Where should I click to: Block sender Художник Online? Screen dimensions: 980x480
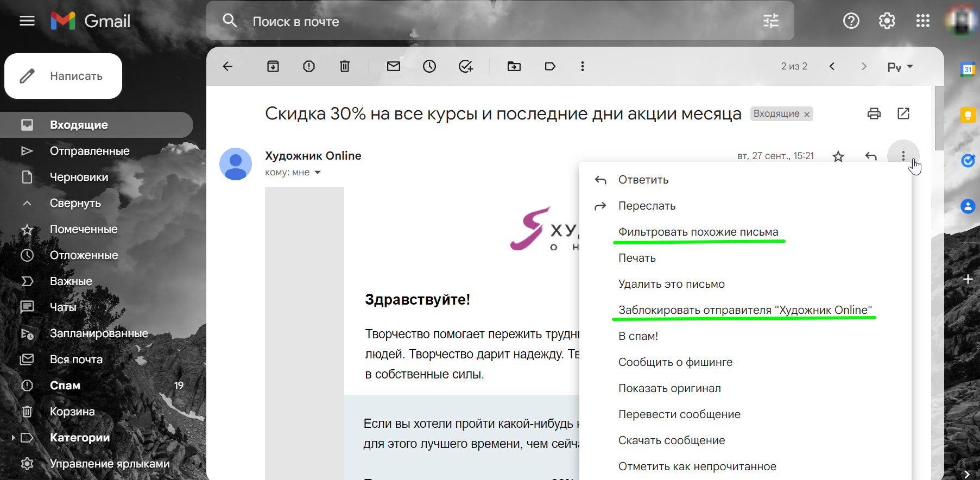click(x=745, y=310)
